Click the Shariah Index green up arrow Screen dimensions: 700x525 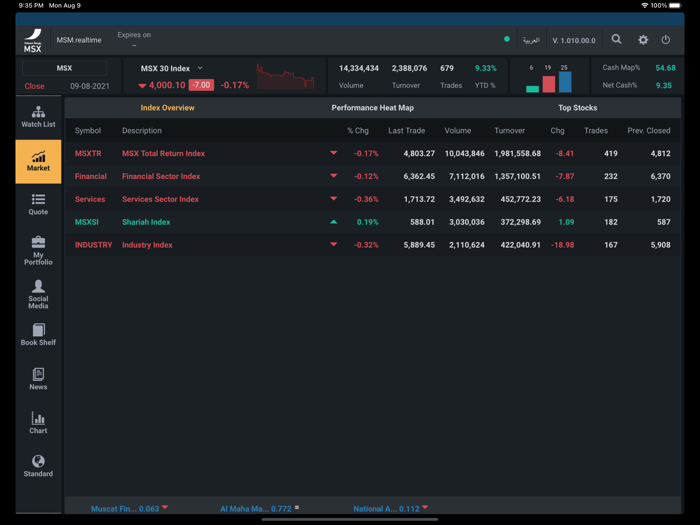pos(333,221)
